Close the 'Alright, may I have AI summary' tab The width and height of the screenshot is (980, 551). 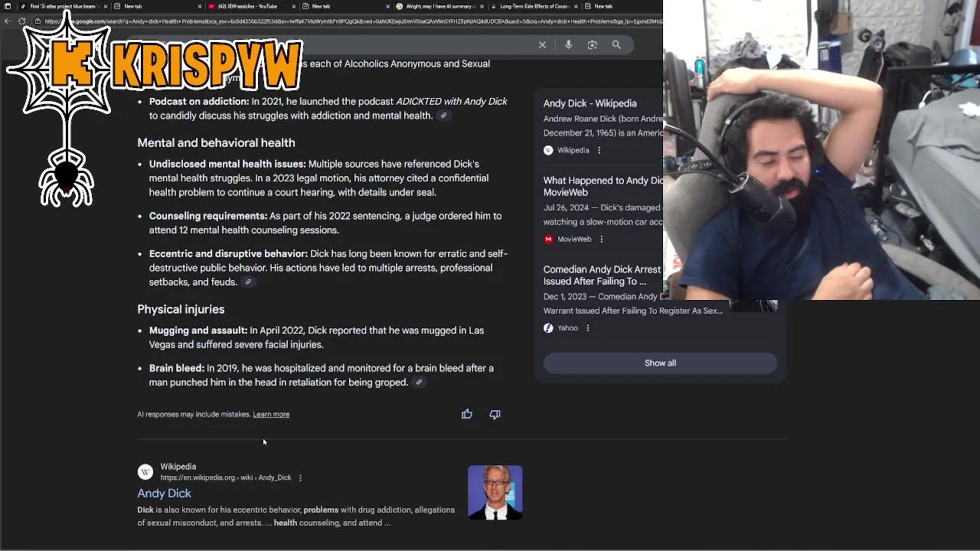(482, 6)
